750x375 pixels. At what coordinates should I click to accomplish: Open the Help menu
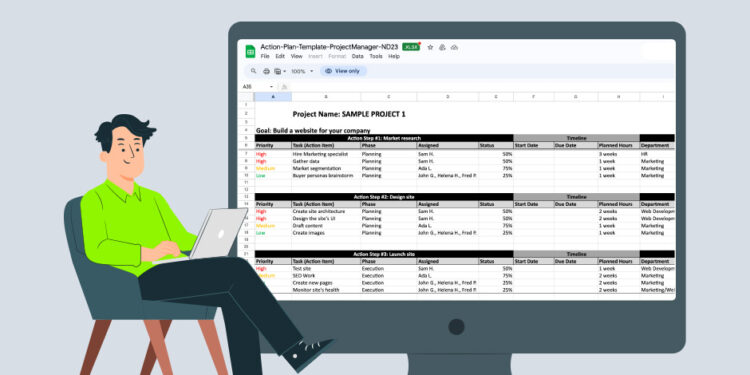(394, 56)
